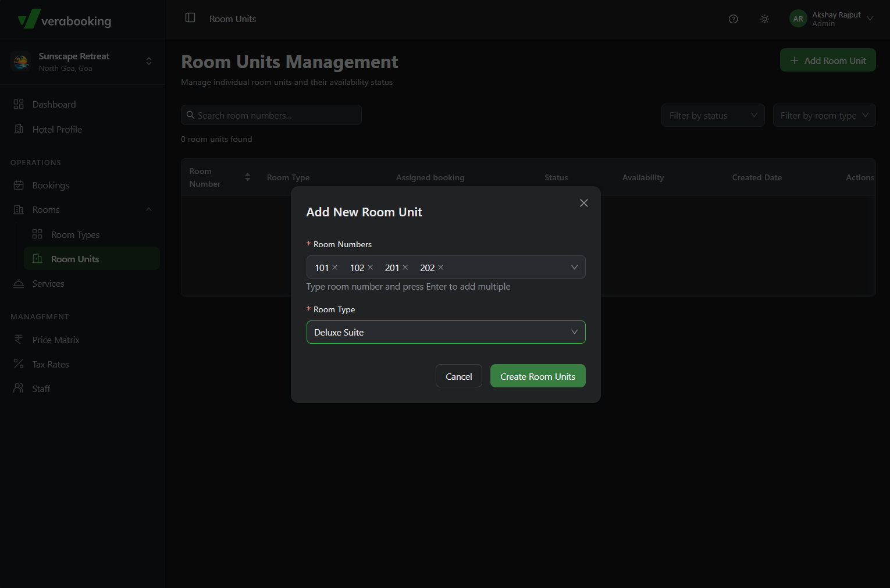Click the Add Room Unit button
This screenshot has width=890, height=588.
[828, 60]
